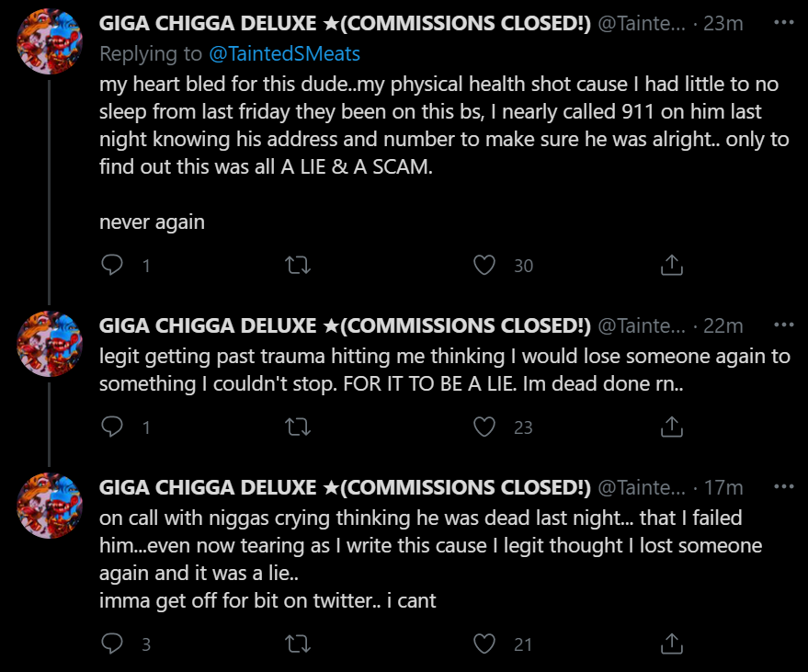Open more options on 17m tweet

point(784,486)
